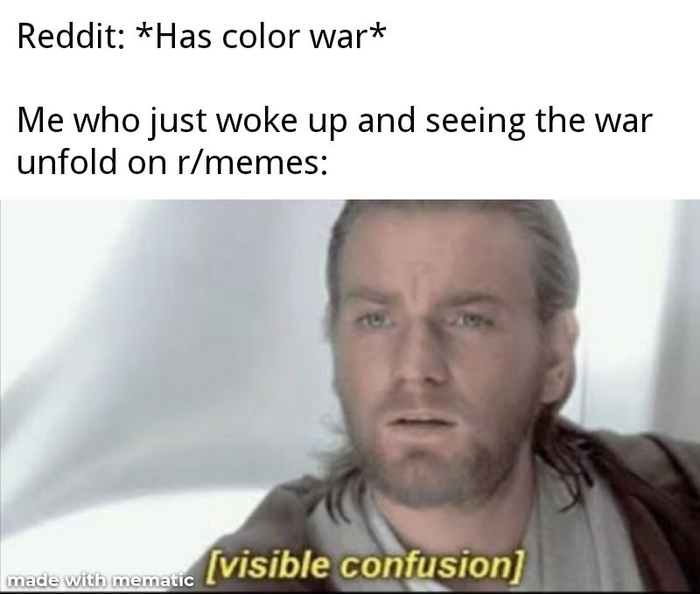Click the 'made with mematic' watermark

(101, 581)
